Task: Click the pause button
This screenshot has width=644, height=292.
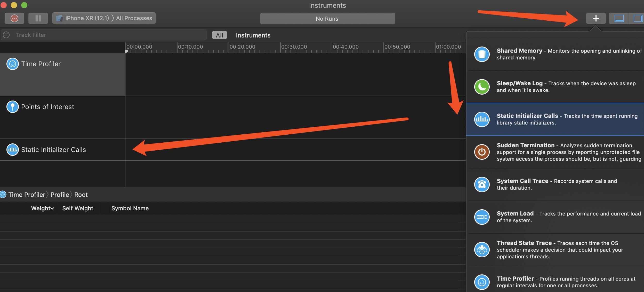Action: 38,18
